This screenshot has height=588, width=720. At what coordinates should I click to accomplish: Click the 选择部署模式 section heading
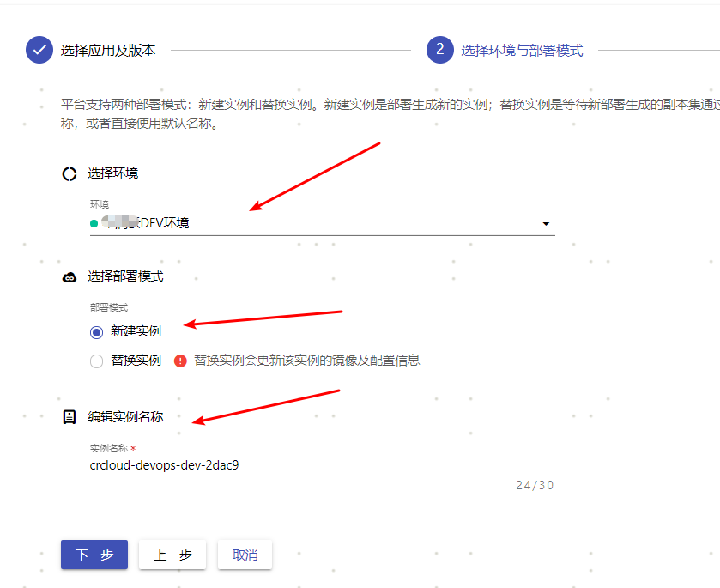pyautogui.click(x=125, y=276)
